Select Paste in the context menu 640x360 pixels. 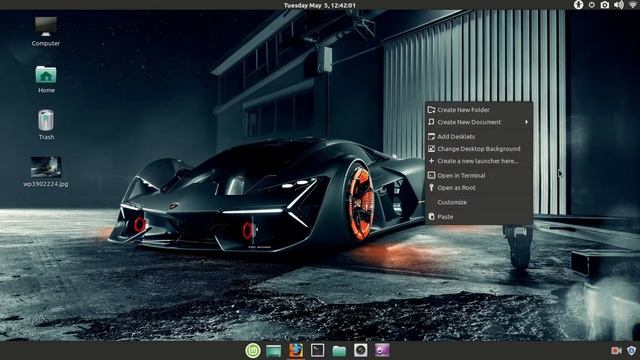pyautogui.click(x=479, y=217)
